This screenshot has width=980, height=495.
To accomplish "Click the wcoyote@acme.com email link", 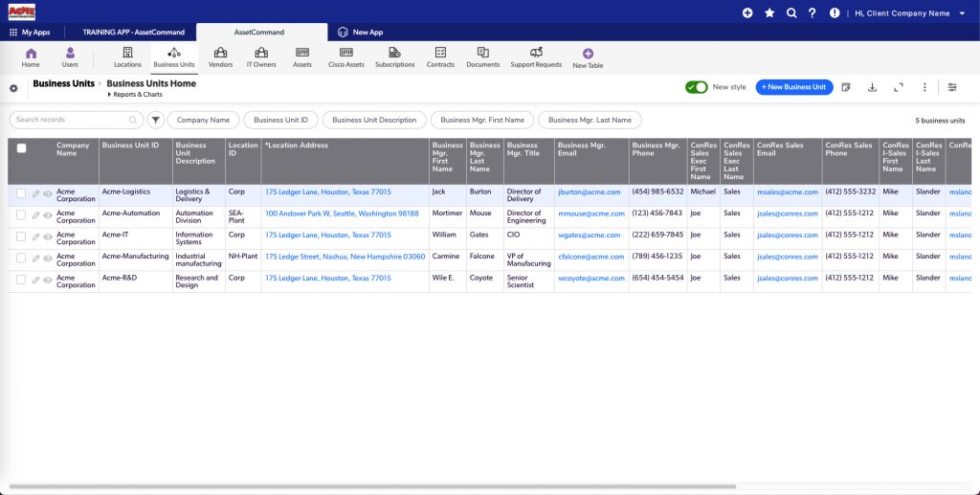I will point(591,279).
